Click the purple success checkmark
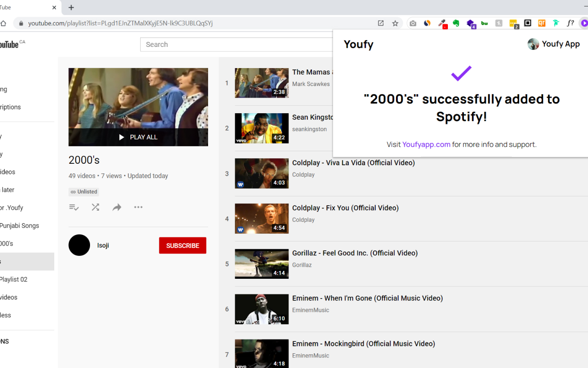This screenshot has width=588, height=368. click(x=461, y=73)
